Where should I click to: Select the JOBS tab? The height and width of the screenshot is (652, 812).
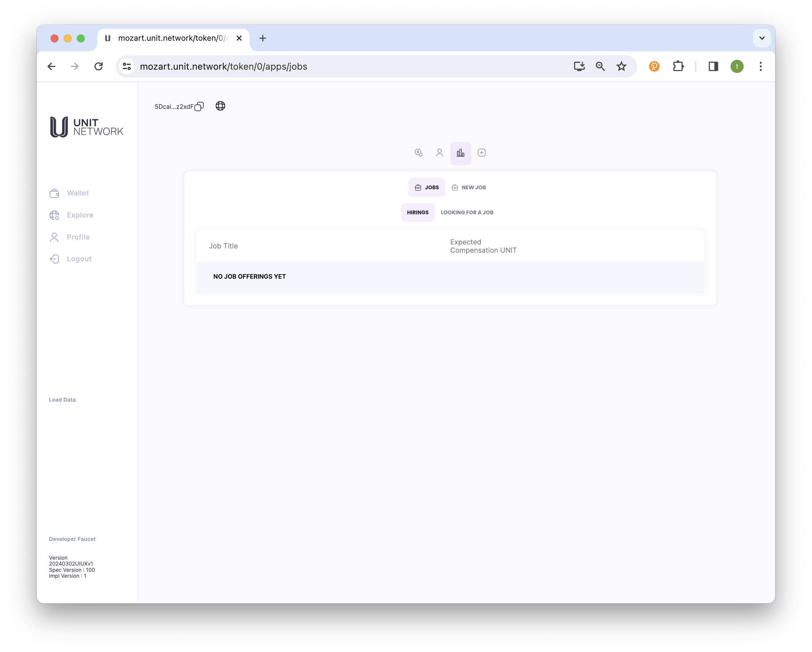427,187
